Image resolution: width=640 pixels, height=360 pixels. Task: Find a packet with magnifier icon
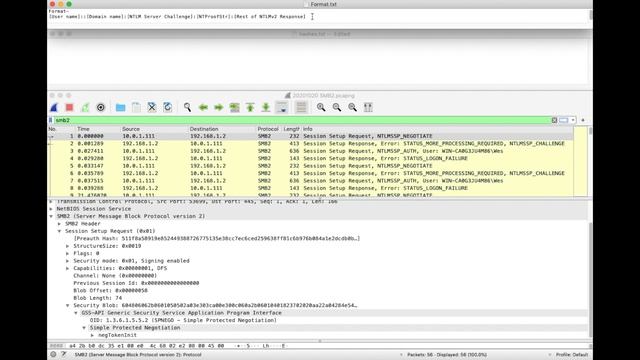[x=187, y=107]
